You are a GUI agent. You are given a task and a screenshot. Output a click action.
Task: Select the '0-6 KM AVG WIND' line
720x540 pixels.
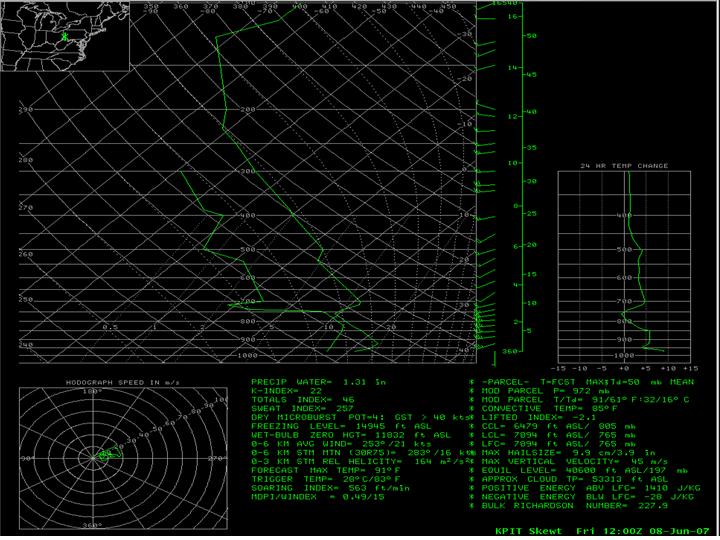pos(341,444)
